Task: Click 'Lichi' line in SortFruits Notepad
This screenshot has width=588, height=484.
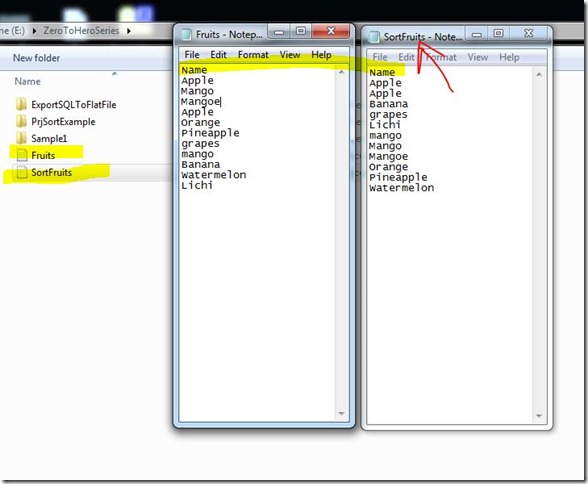Action: 385,125
